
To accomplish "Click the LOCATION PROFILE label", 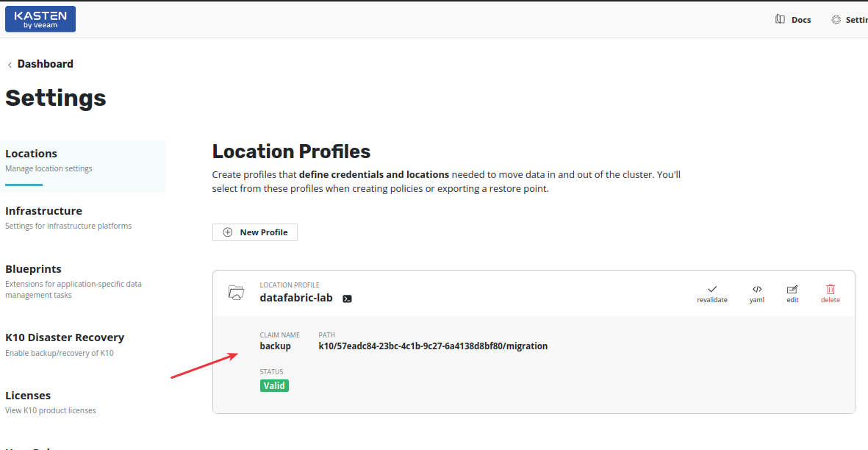I will [290, 285].
